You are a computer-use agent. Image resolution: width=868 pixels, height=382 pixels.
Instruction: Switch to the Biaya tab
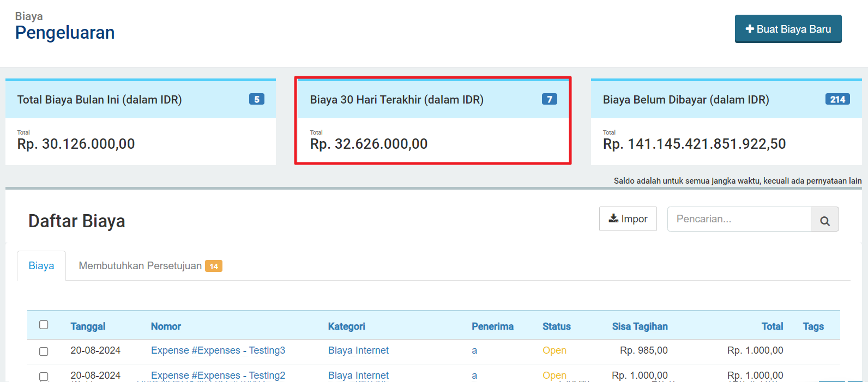(x=41, y=266)
